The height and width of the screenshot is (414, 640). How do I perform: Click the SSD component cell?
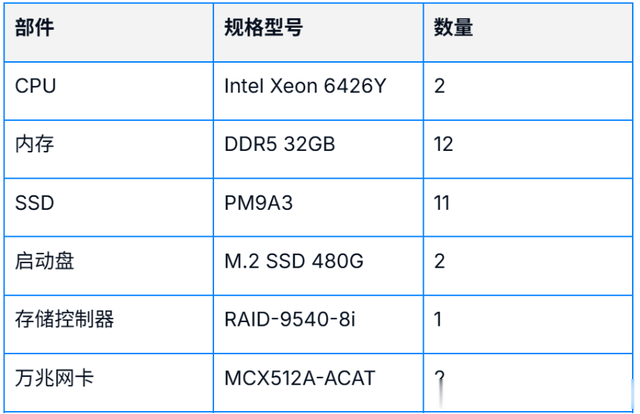point(35,203)
